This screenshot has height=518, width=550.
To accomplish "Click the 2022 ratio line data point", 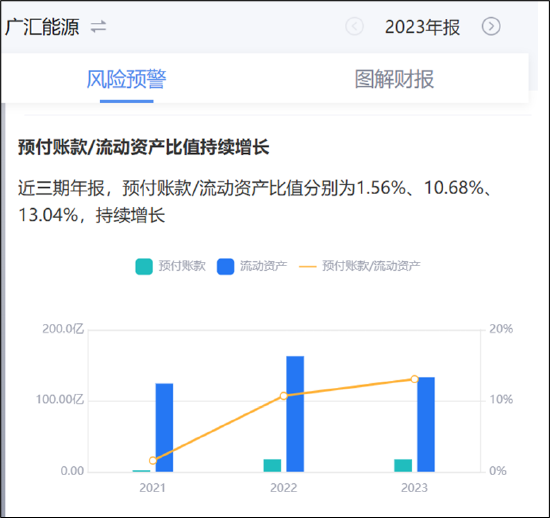I will click(284, 396).
